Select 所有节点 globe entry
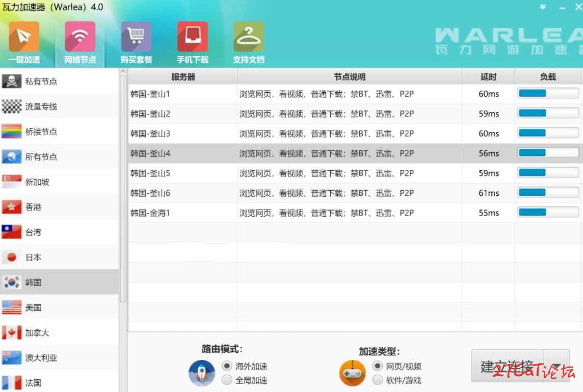 click(x=60, y=156)
